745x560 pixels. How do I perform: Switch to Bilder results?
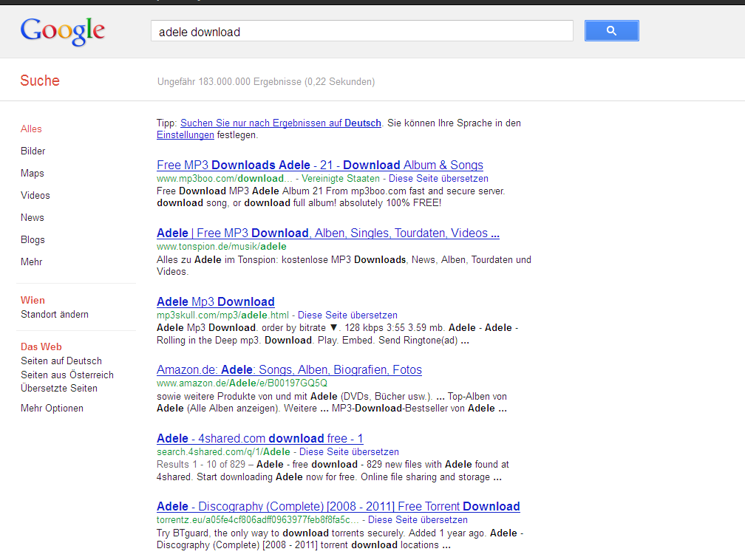33,151
